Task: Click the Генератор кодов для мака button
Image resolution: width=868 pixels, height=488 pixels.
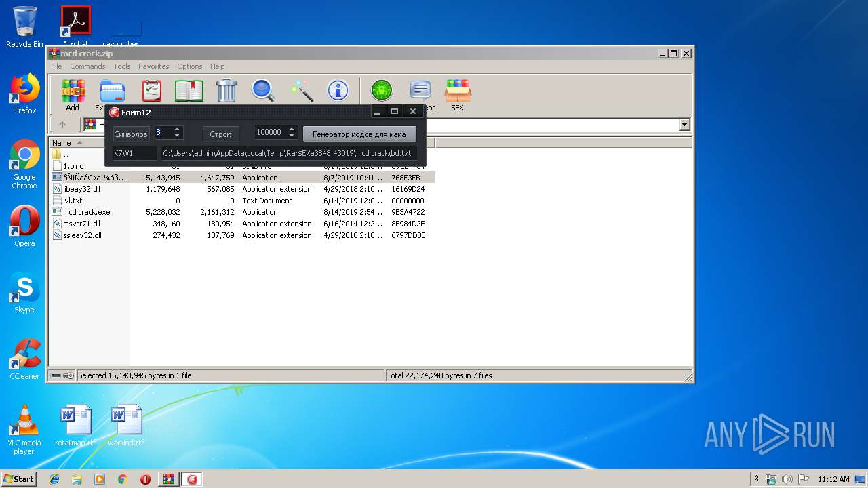Action: 359,134
